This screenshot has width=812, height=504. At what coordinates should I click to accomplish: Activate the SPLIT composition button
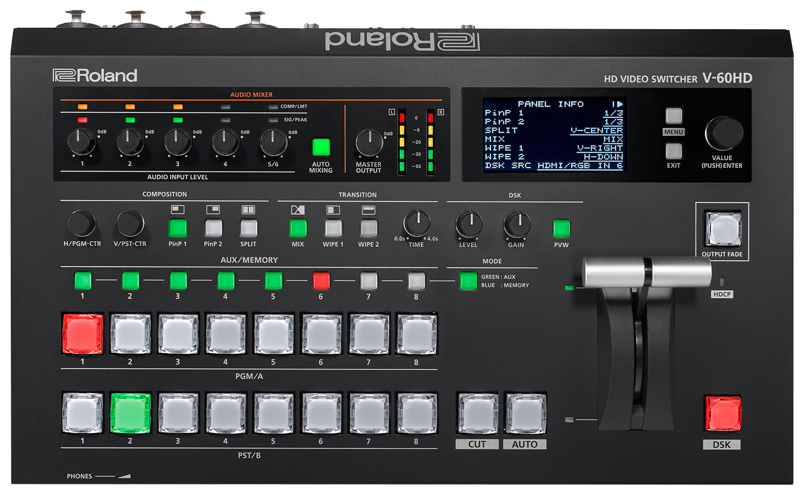pos(248,228)
